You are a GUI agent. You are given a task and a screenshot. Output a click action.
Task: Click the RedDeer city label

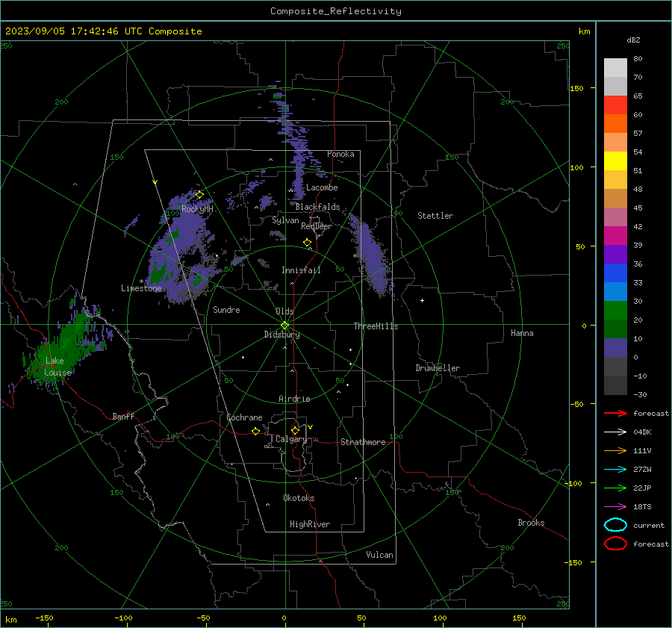(317, 226)
